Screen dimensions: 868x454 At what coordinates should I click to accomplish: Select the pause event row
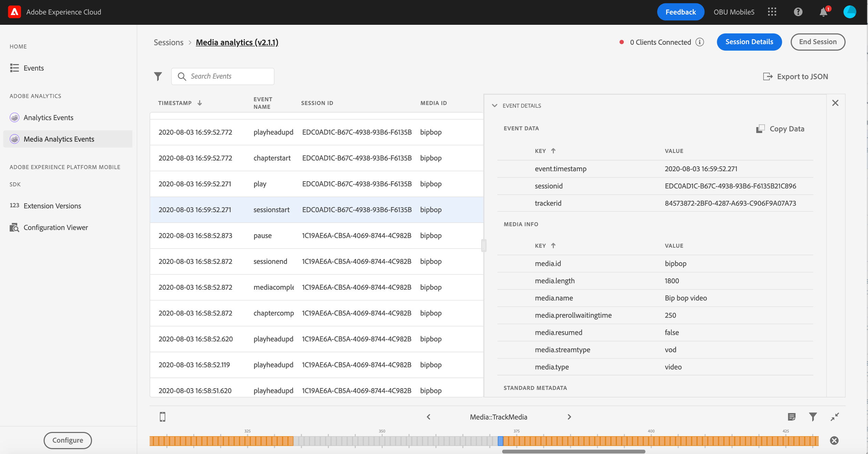tap(317, 236)
